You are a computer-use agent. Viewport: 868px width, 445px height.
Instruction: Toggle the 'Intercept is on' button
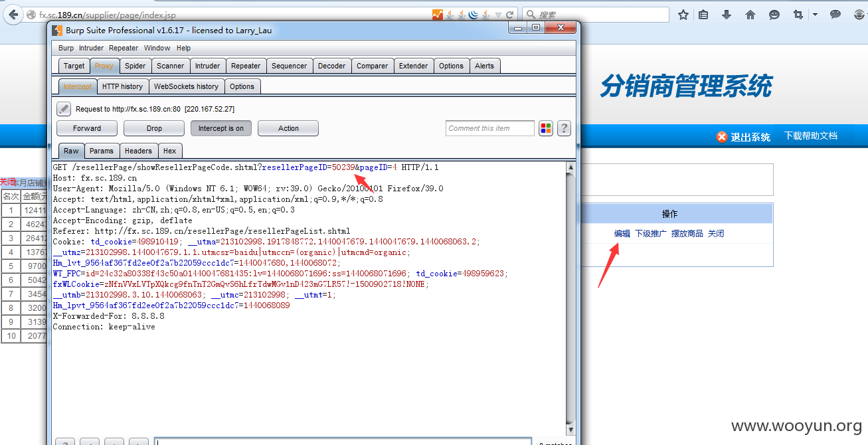click(221, 128)
